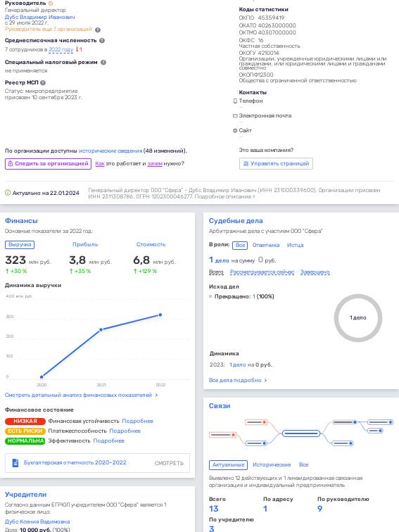Open Подробнее for Финансовая устойчивость
This screenshot has height=532, width=399.
137,421
